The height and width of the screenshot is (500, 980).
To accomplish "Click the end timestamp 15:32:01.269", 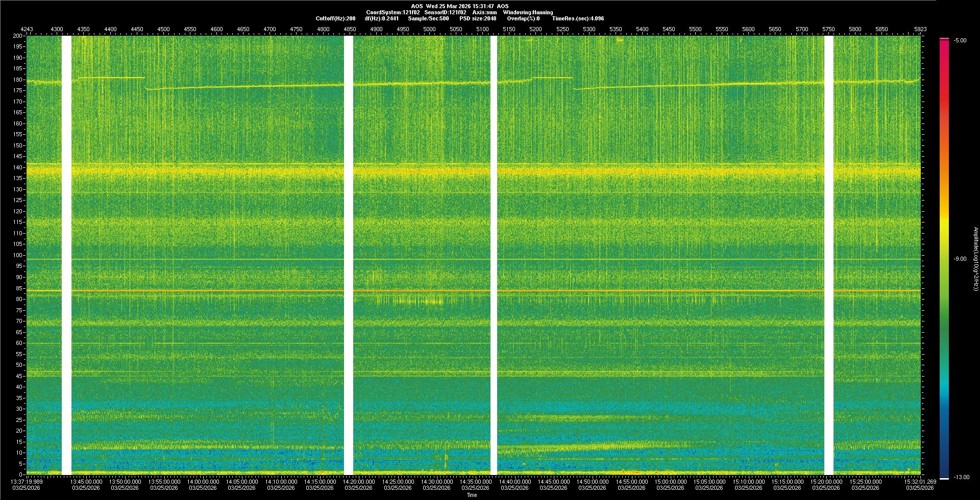I will pos(920,481).
